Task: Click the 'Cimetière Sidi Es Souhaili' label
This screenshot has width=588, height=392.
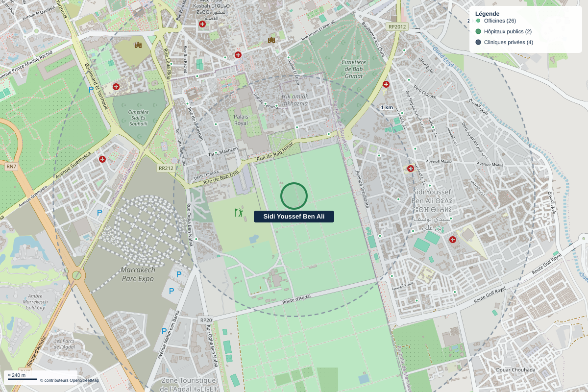Action: point(138,118)
